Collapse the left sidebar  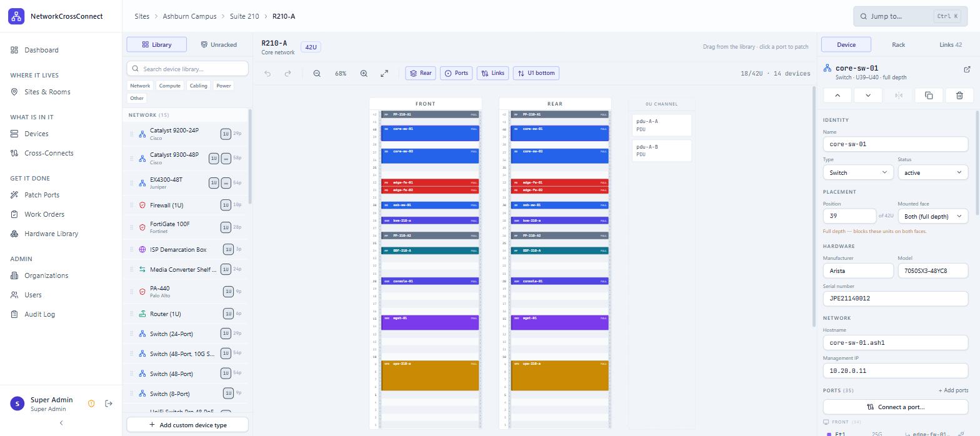pyautogui.click(x=61, y=423)
